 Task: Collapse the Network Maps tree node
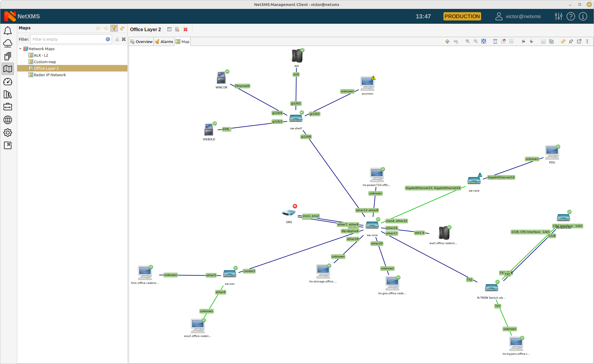(x=20, y=49)
